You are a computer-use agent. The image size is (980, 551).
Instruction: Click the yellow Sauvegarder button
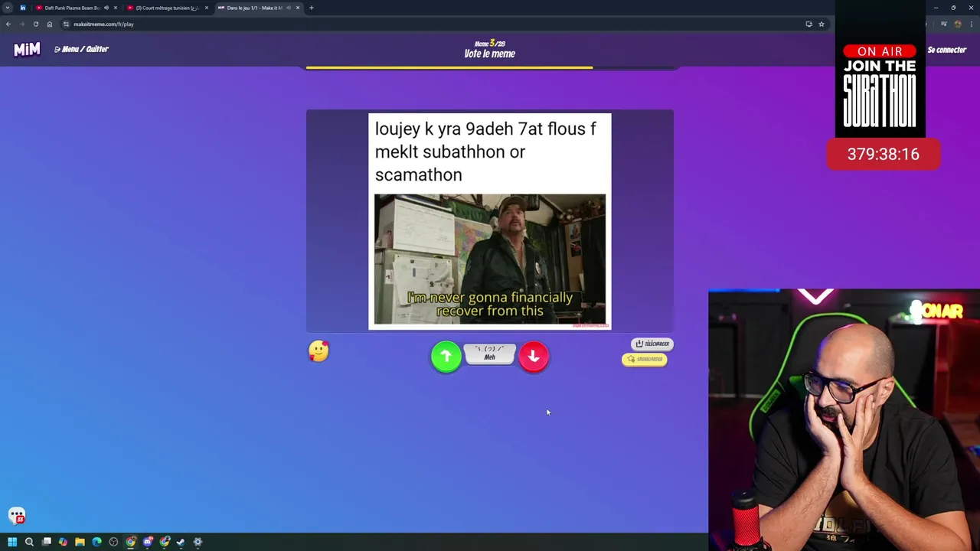pyautogui.click(x=645, y=359)
